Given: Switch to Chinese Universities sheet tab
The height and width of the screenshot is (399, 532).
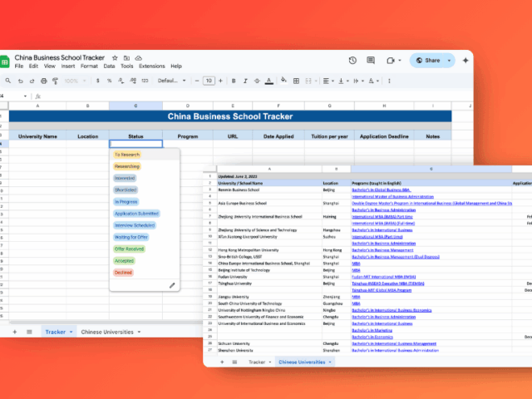Looking at the screenshot, I should (x=106, y=332).
